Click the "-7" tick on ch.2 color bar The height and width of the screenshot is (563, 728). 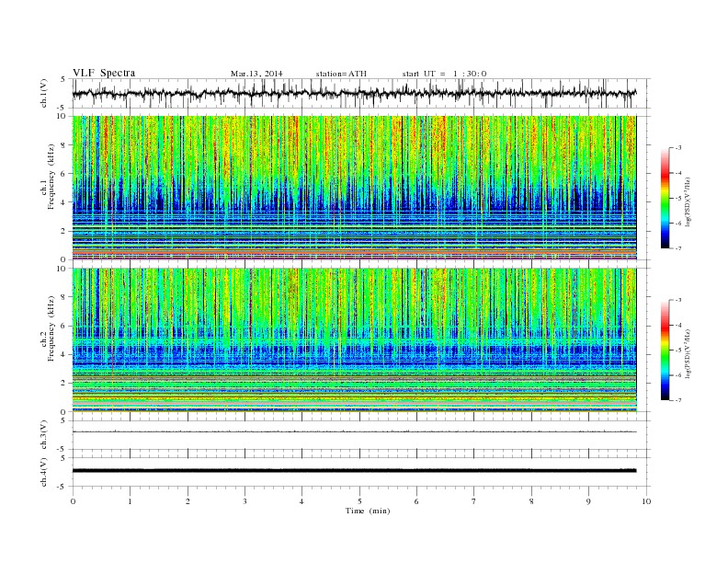(677, 400)
